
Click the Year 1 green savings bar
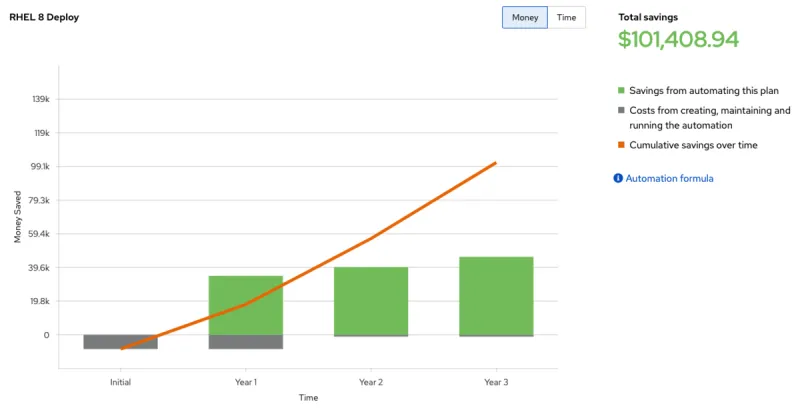coord(246,305)
